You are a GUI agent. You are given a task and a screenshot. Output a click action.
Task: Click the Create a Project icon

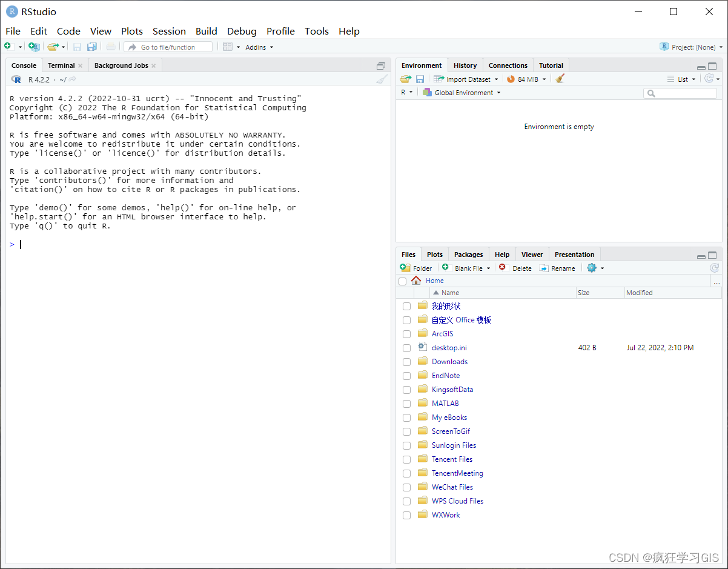point(34,47)
